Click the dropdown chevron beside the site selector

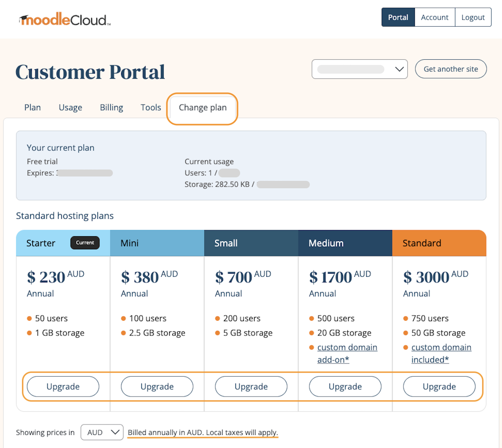pos(399,69)
